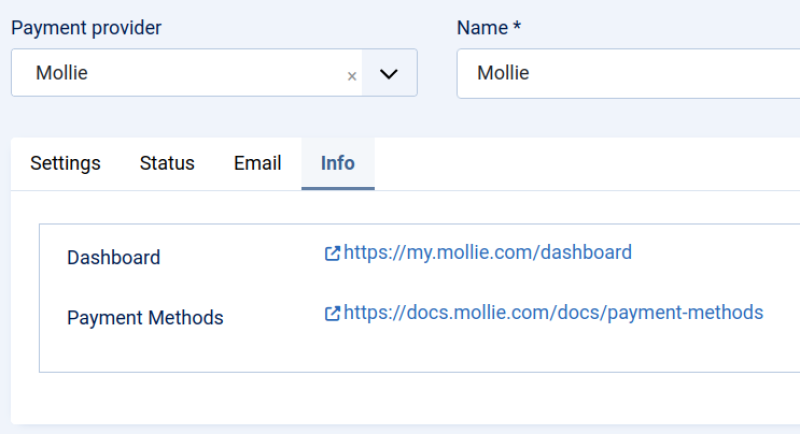Select the Info tab
Image resolution: width=800 pixels, height=434 pixels.
pyautogui.click(x=338, y=164)
